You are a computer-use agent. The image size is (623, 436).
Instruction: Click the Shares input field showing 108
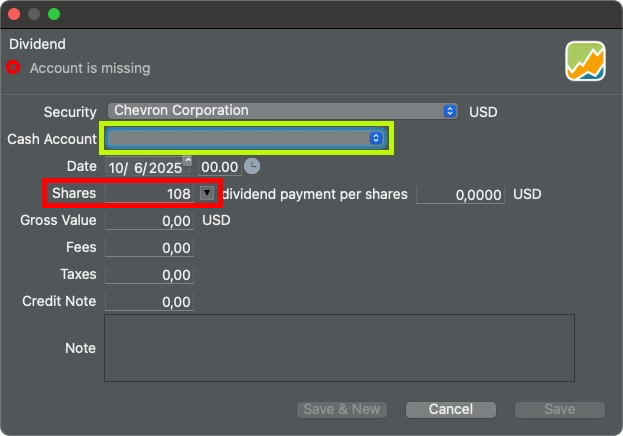tap(149, 194)
